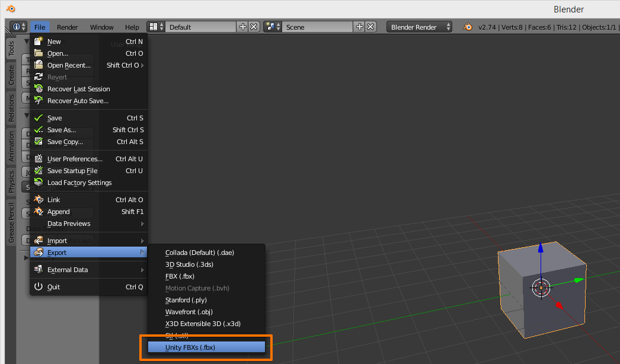Click the Link icon

(x=39, y=199)
